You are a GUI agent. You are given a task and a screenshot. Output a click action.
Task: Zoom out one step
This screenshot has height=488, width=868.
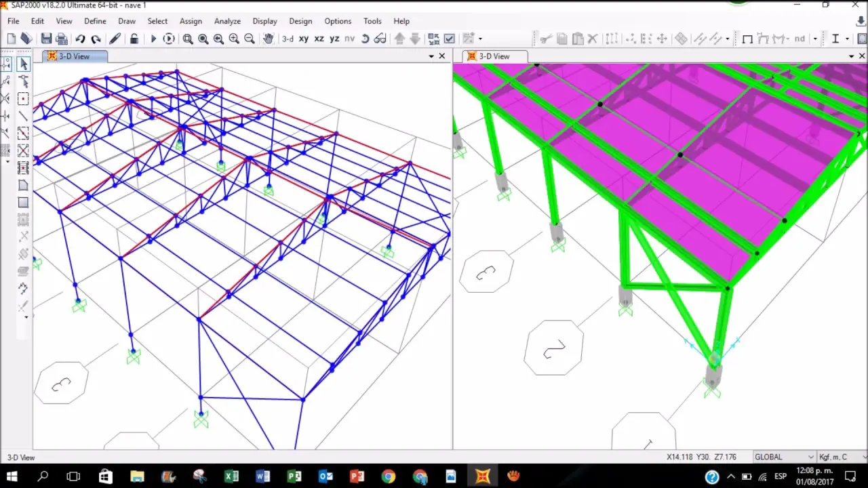pos(250,39)
